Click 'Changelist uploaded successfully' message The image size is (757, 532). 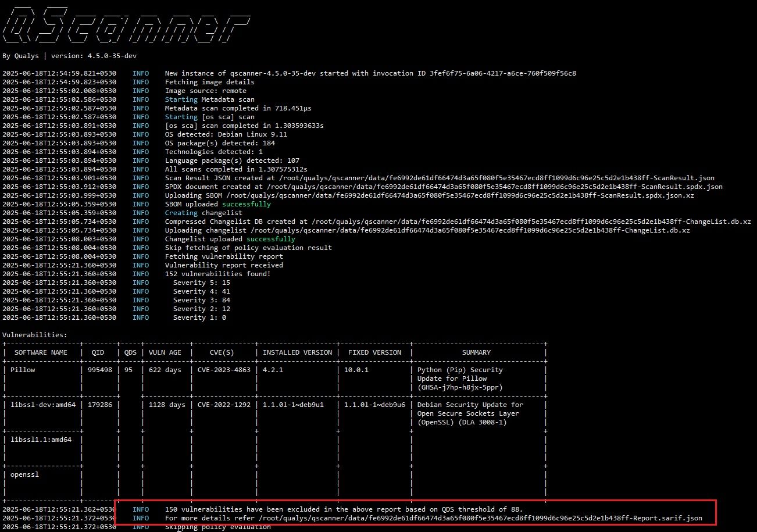230,239
